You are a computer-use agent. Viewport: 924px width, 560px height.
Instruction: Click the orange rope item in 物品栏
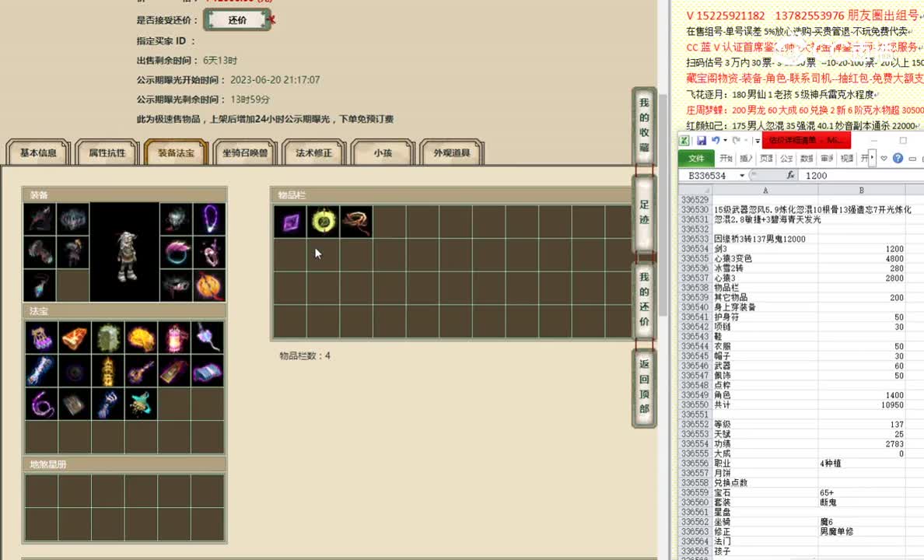356,222
